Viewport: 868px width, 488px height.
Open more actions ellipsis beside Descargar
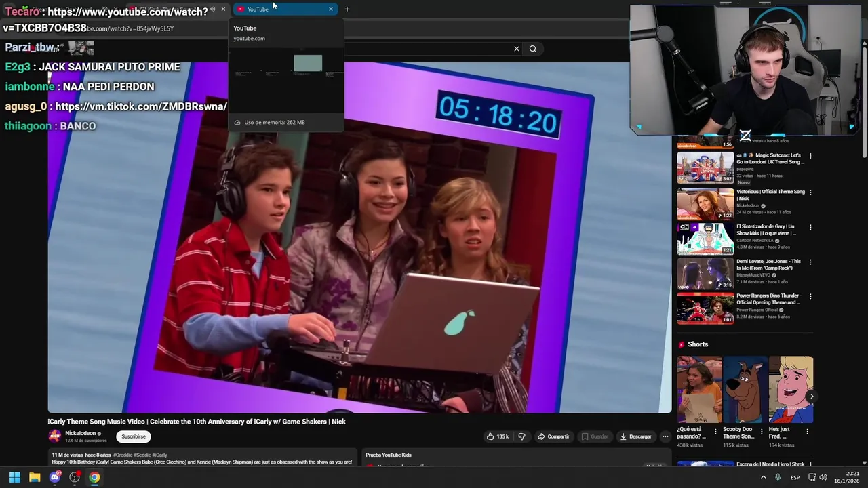pos(665,436)
